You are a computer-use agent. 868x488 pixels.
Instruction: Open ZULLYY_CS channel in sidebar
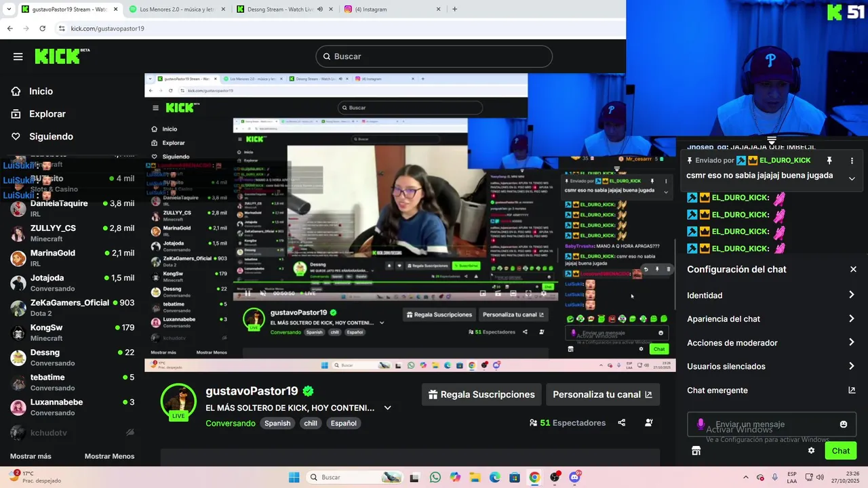pyautogui.click(x=72, y=233)
